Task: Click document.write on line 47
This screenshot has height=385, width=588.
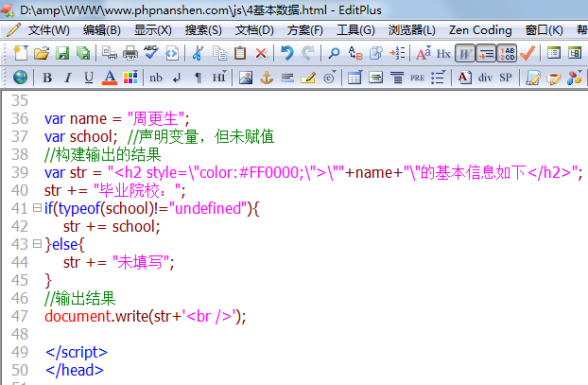Action: pyautogui.click(x=96, y=316)
